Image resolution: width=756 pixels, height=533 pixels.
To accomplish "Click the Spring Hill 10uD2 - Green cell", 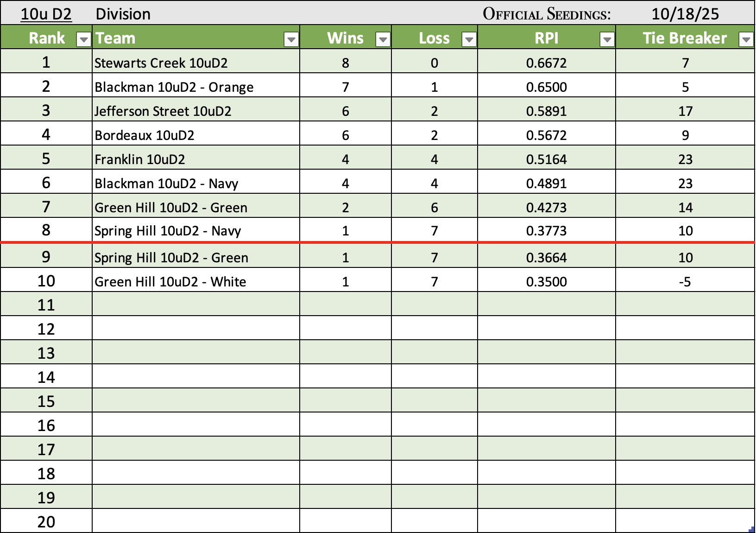I will (171, 258).
